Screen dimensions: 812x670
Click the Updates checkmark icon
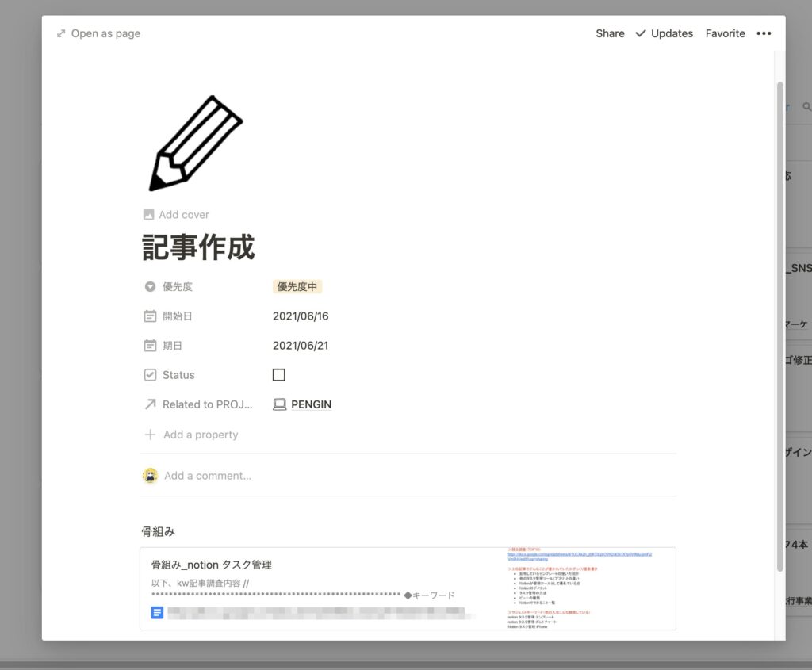coord(641,33)
